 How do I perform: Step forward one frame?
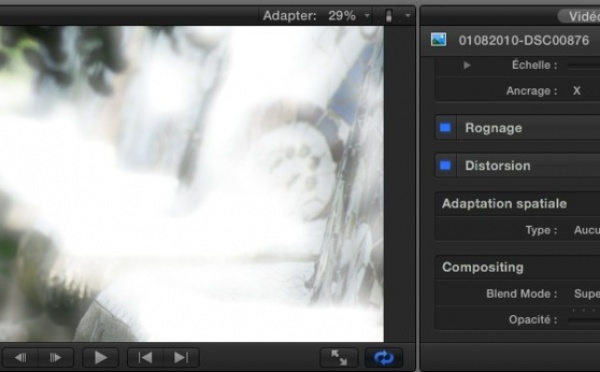tap(55, 358)
